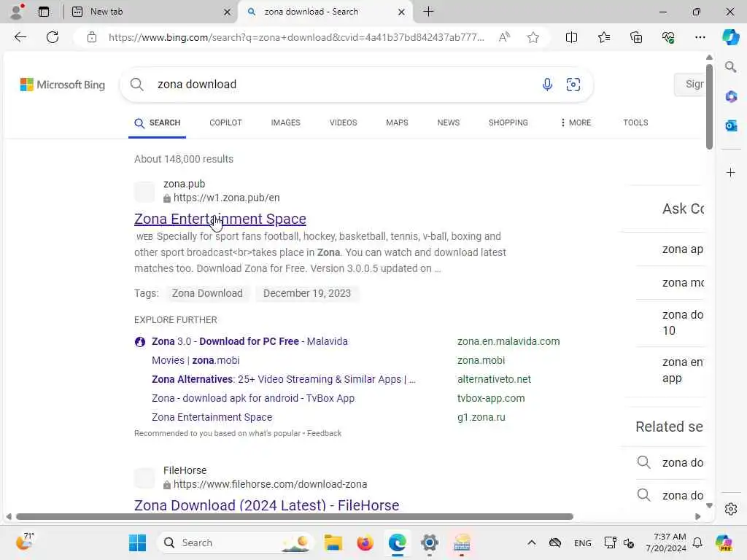Screen dimensions: 747x560
Task: Open the MORE search menu
Action: click(576, 122)
